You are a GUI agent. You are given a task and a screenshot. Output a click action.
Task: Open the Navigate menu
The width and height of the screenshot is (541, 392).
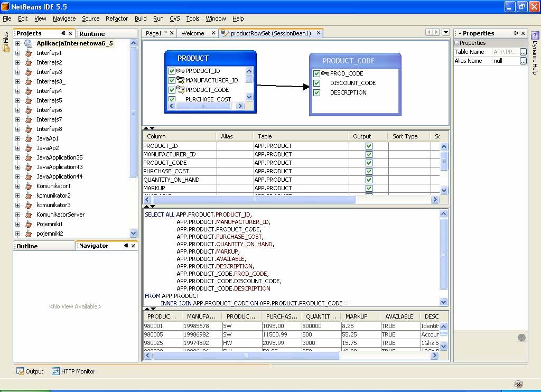coord(64,18)
